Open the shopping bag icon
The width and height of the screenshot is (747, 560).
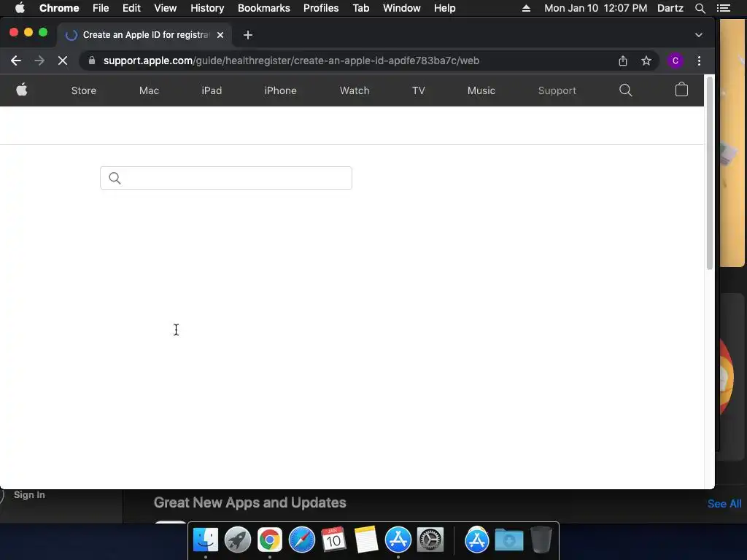(x=681, y=90)
